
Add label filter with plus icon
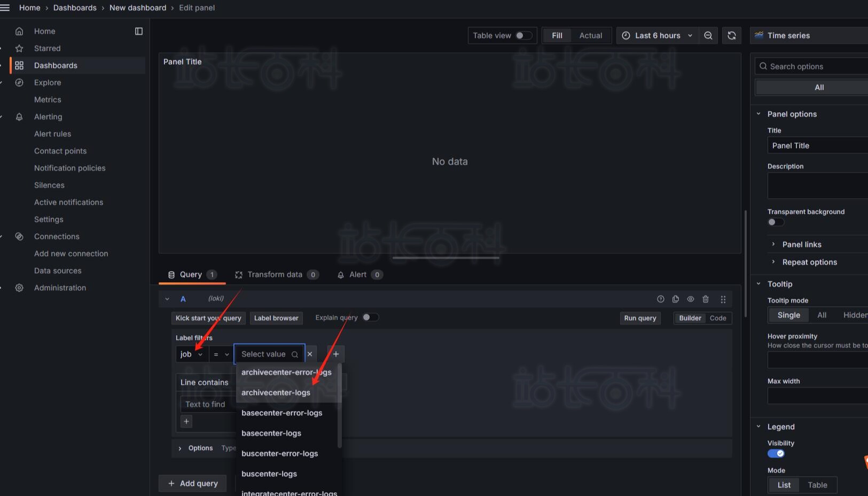click(x=336, y=354)
